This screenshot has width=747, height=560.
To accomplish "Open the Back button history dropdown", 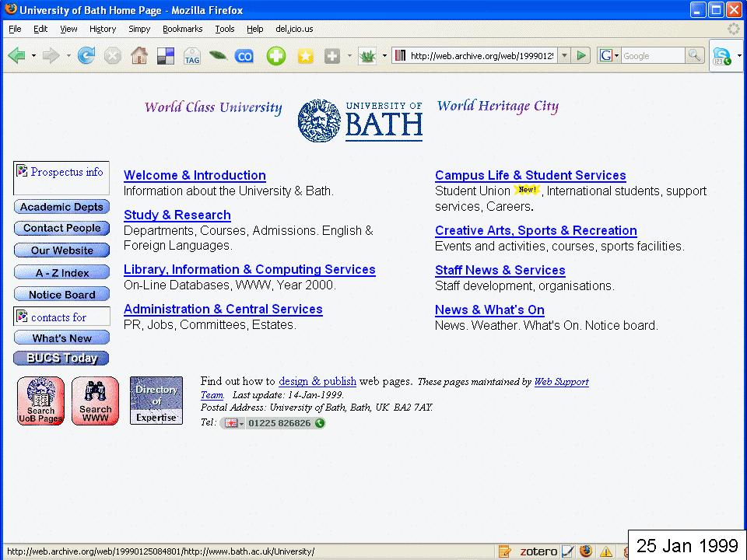I will coord(33,56).
